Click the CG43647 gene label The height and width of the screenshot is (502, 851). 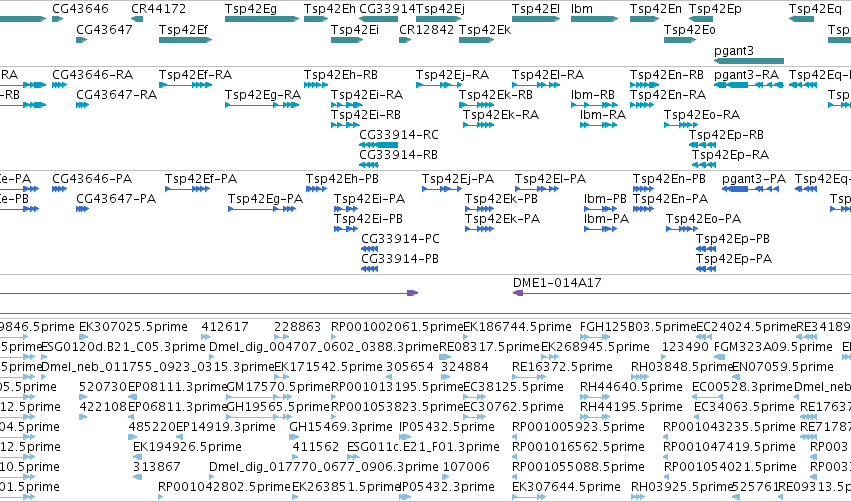104,29
